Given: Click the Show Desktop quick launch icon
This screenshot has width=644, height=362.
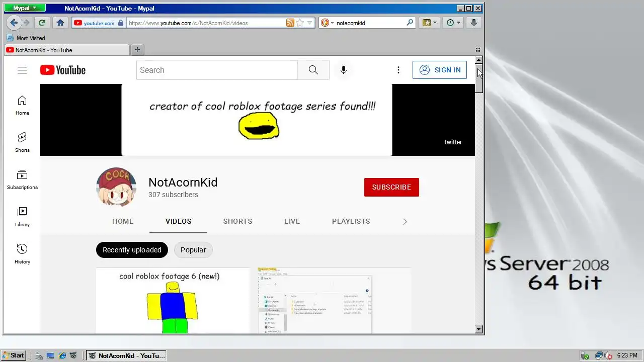Looking at the screenshot, I should (50, 355).
